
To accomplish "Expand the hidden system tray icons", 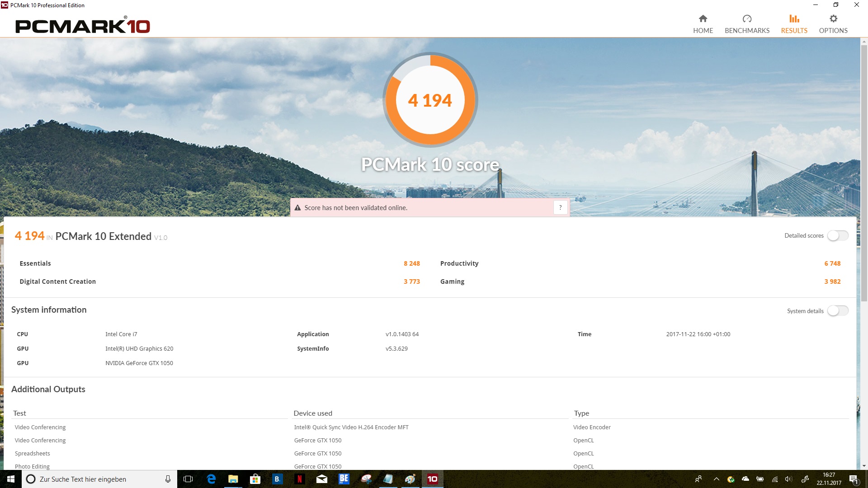I will pyautogui.click(x=716, y=479).
